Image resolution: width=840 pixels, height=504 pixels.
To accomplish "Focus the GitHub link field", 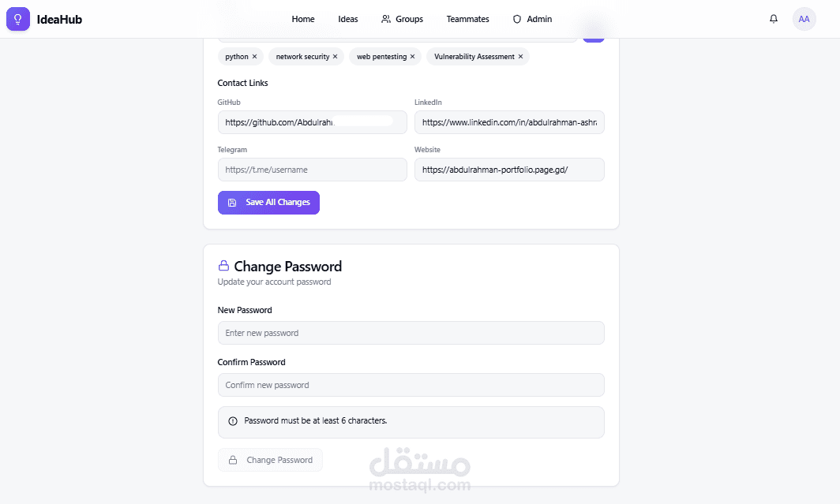I will pyautogui.click(x=313, y=122).
